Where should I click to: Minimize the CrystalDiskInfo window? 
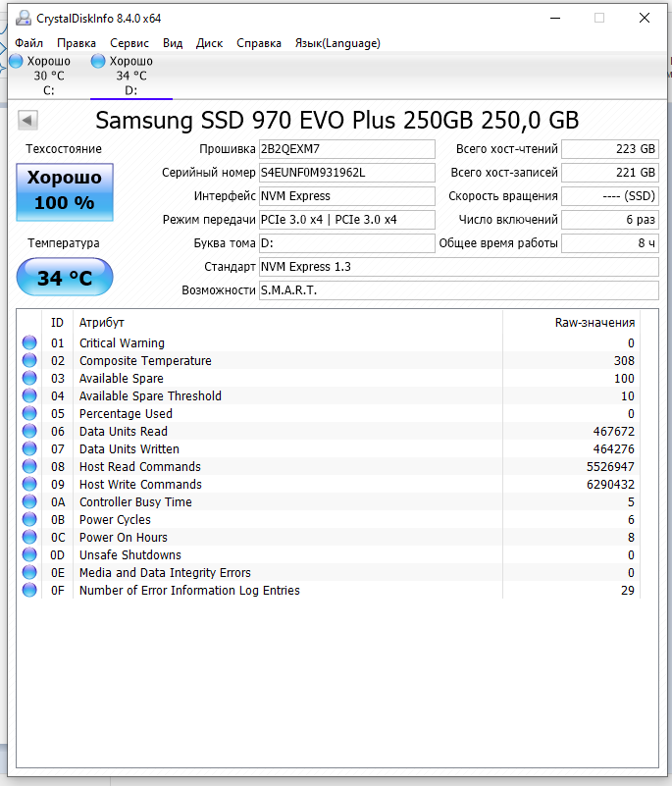[x=554, y=18]
